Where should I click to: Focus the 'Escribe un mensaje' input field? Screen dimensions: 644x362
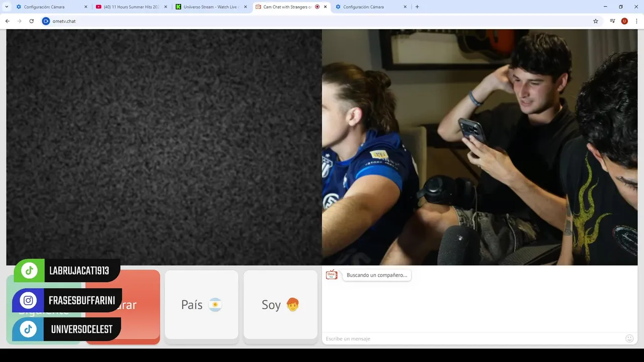tap(473, 339)
